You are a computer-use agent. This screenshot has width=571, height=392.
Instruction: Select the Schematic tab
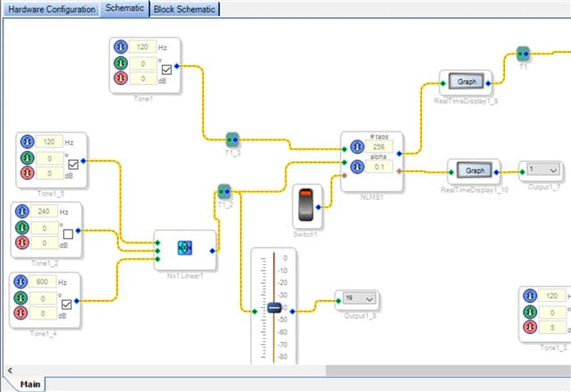point(124,8)
